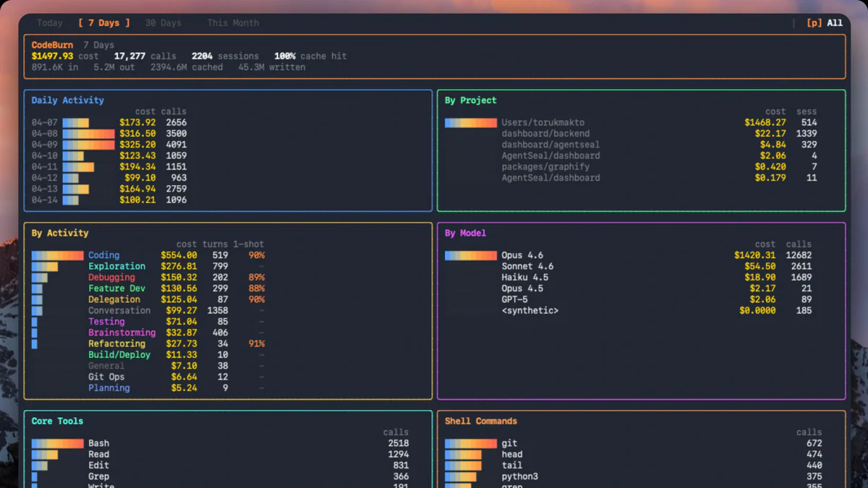Select the Coding activity row

point(103,254)
